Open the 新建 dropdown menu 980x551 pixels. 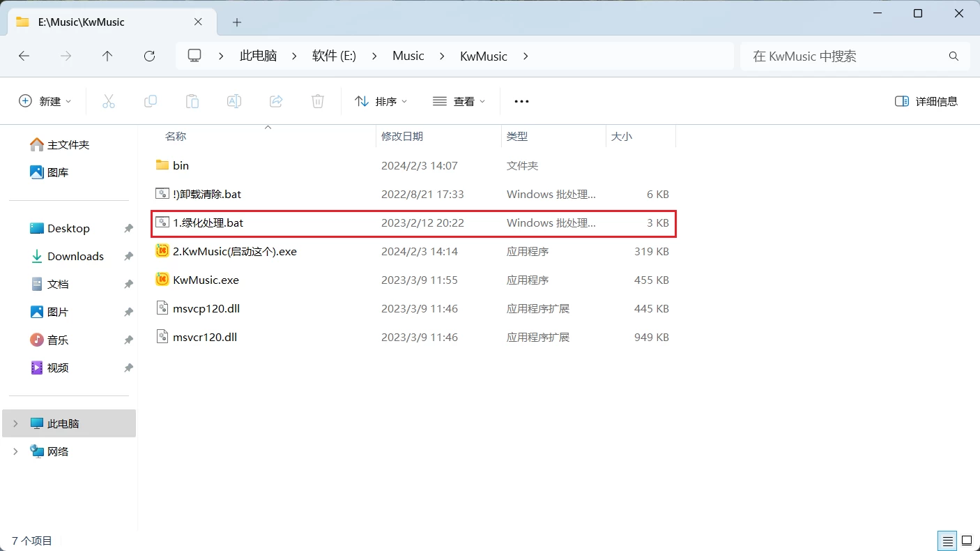[45, 101]
